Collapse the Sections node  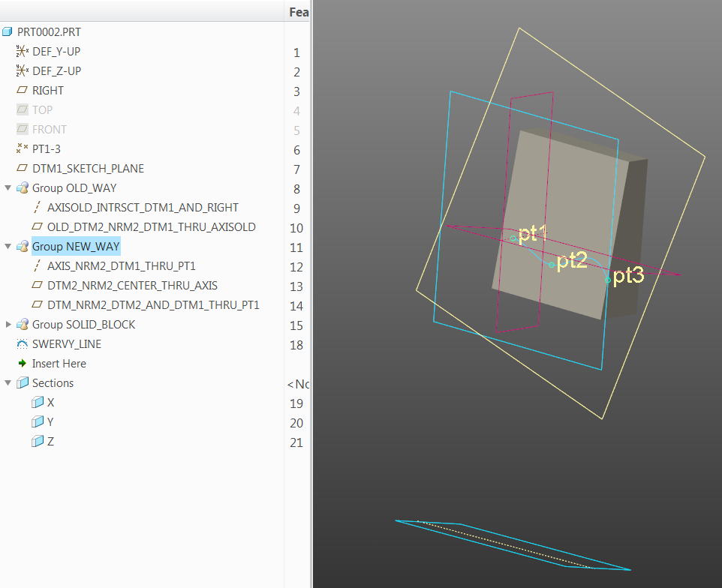pyautogui.click(x=8, y=382)
